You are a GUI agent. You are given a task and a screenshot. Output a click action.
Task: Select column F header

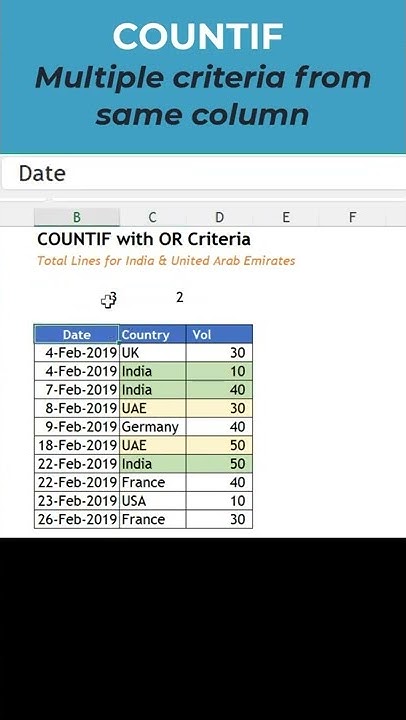click(352, 217)
